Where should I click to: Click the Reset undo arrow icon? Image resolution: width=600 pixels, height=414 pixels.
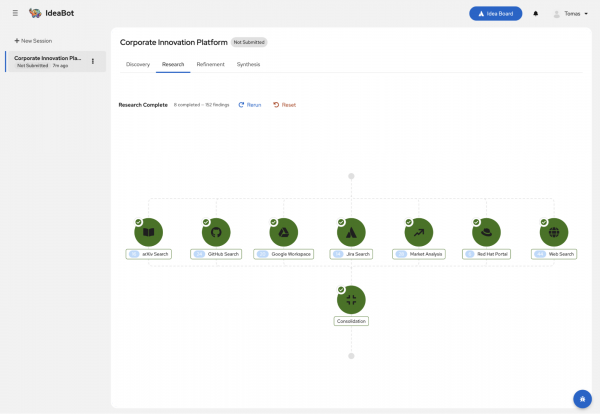click(x=276, y=105)
